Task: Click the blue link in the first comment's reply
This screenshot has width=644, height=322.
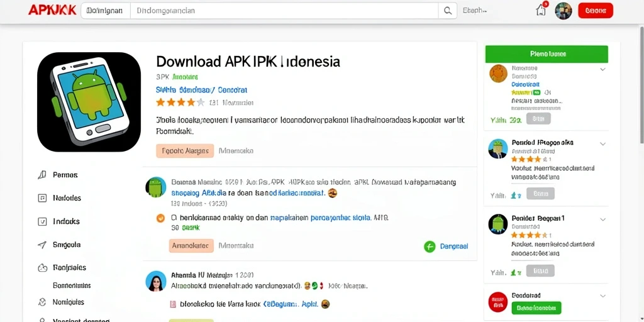Action: click(x=320, y=218)
